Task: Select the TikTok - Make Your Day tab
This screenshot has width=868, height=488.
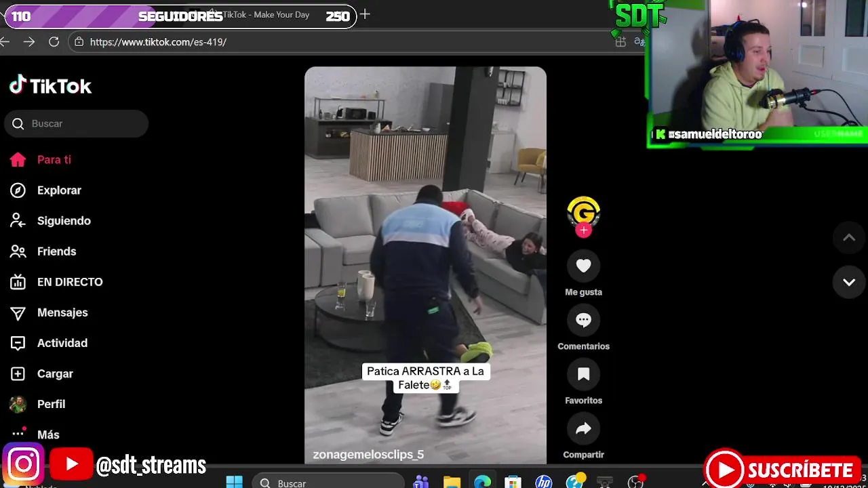Action: point(266,15)
